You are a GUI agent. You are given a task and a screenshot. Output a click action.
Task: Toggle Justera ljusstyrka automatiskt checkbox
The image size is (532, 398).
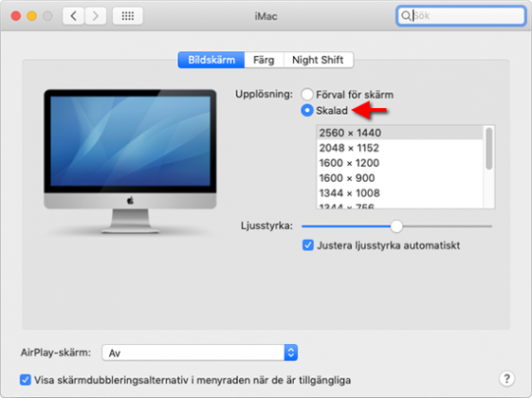click(x=308, y=244)
